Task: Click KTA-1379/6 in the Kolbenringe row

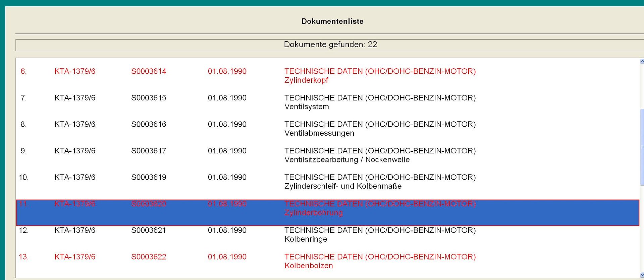Action: [x=75, y=230]
